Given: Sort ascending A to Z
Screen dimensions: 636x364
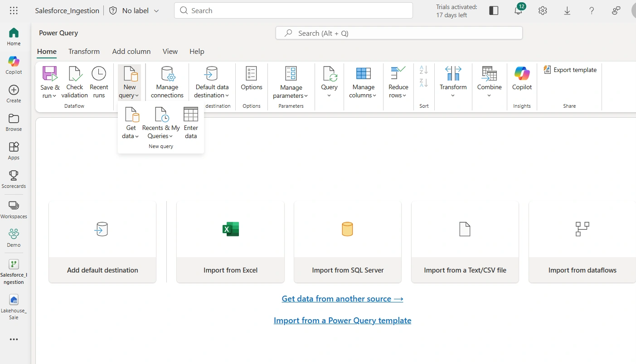Looking at the screenshot, I should (424, 70).
